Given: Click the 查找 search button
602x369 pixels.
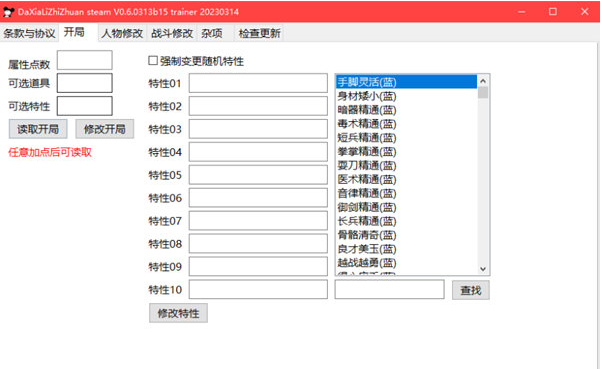Looking at the screenshot, I should [471, 290].
